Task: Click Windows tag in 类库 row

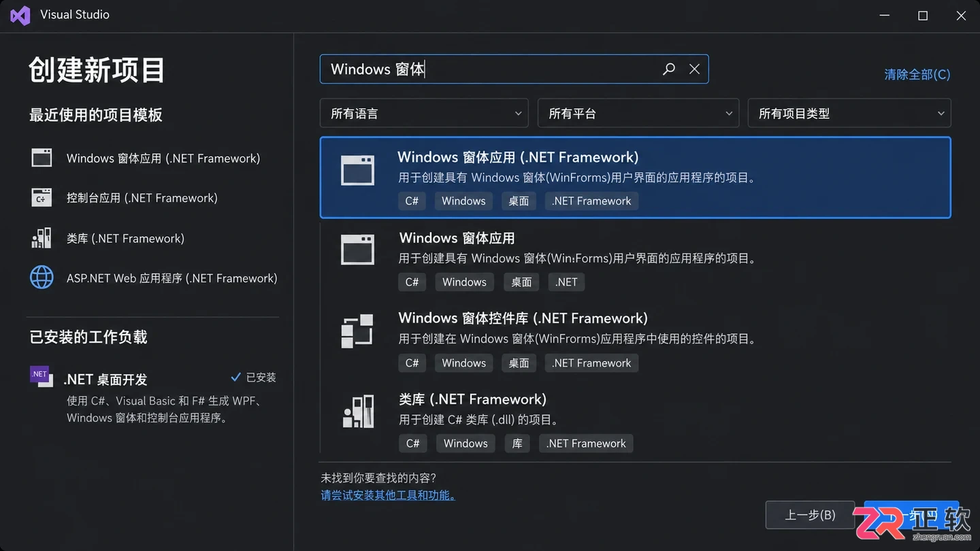Action: (x=465, y=443)
